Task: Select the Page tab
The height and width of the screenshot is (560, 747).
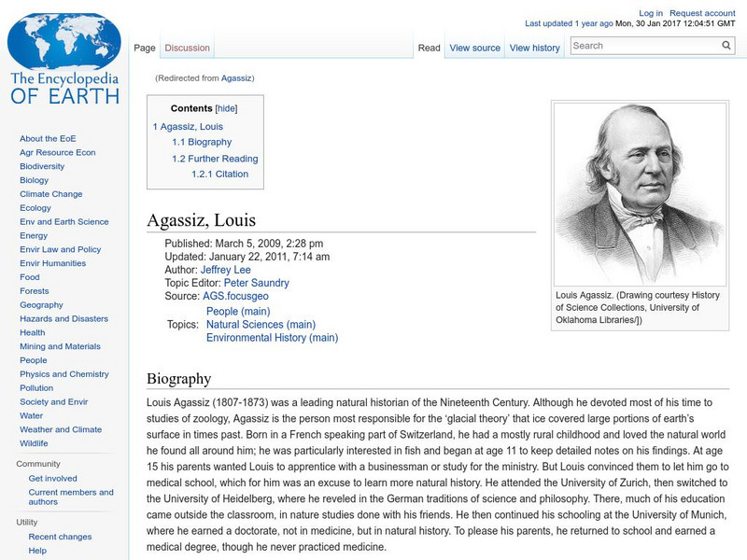Action: coord(145,49)
